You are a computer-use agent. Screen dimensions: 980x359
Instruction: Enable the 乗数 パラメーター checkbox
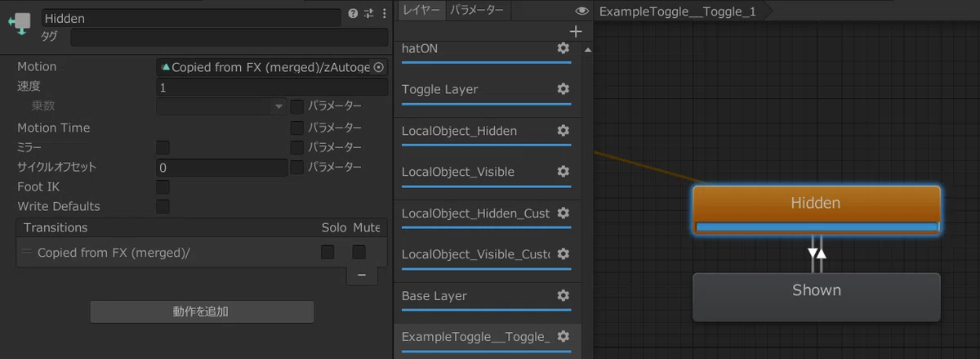(x=297, y=106)
